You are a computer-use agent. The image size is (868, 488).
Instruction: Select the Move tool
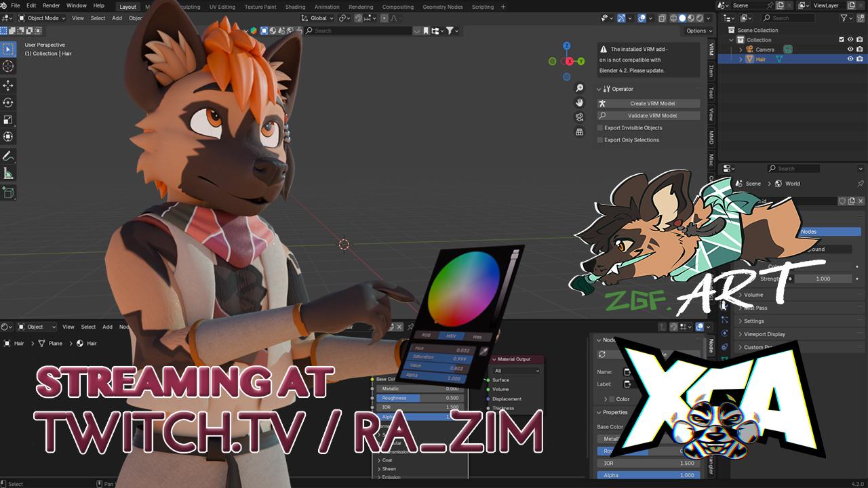pyautogui.click(x=8, y=85)
